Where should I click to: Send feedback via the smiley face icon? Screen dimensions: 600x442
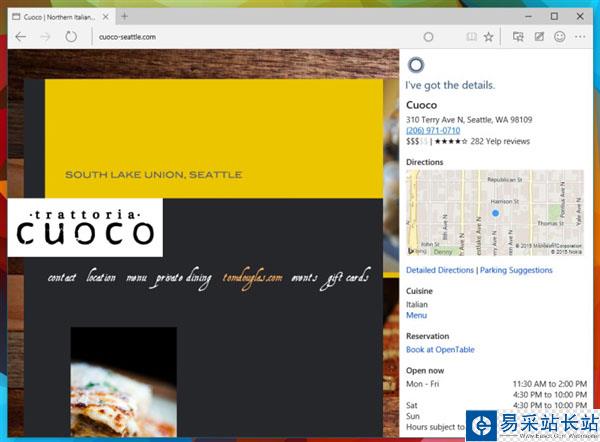559,37
